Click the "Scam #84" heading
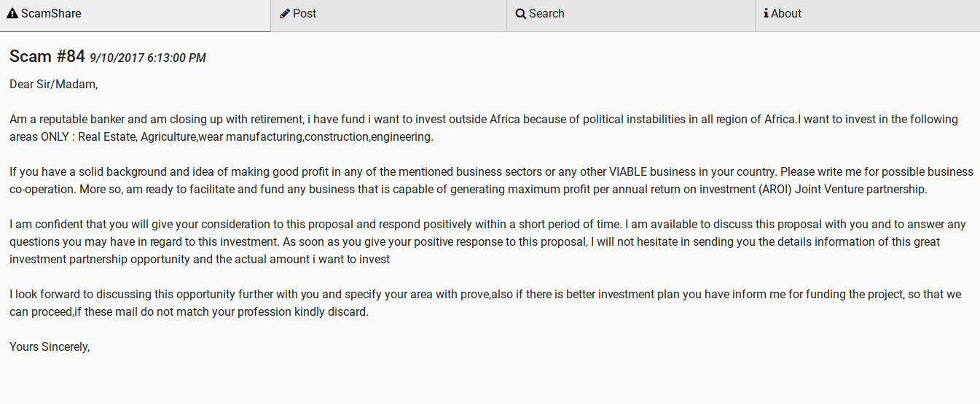 point(47,56)
